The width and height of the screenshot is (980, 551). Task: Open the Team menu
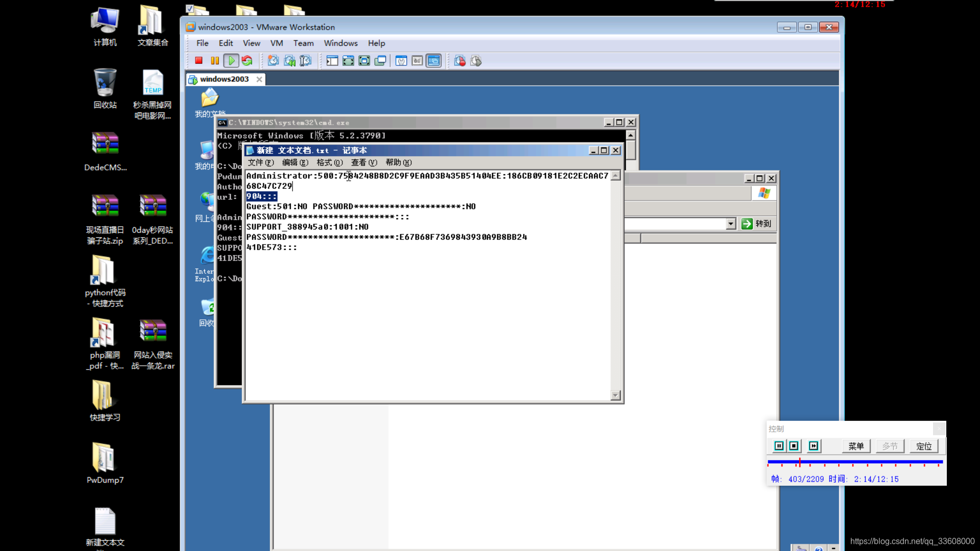point(303,43)
